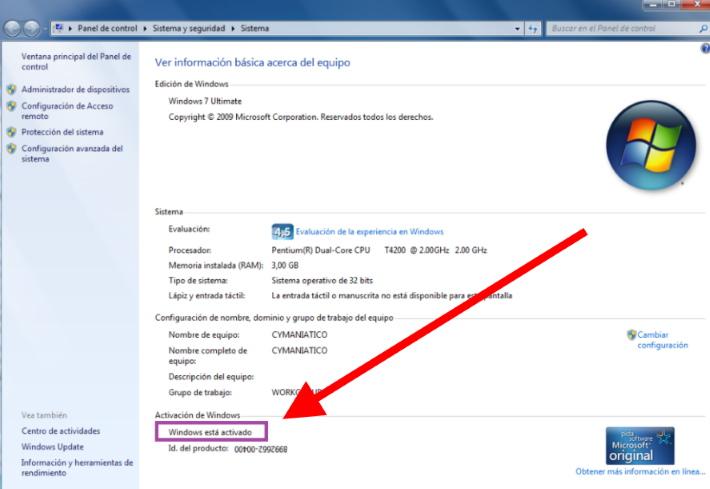The width and height of the screenshot is (710, 489).
Task: Click the Windows está activado status text
Action: pyautogui.click(x=210, y=432)
